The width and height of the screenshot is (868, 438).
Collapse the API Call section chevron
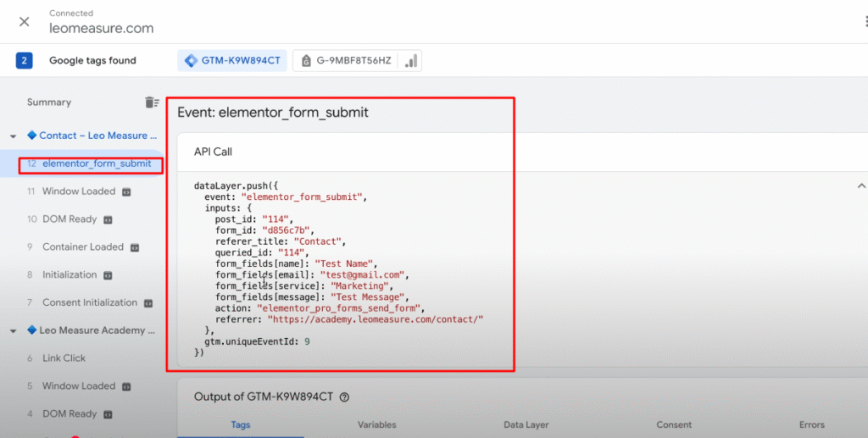click(x=861, y=186)
